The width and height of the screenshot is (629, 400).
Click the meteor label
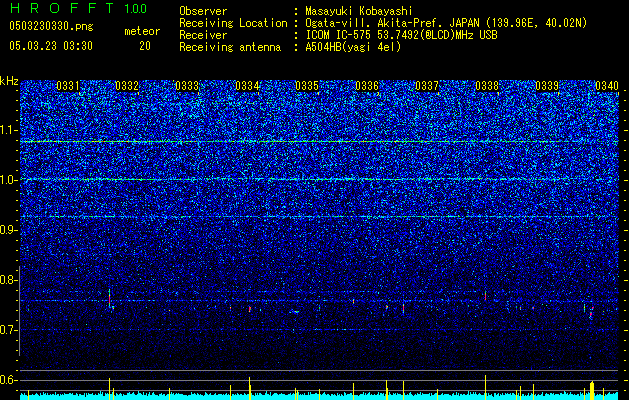click(x=142, y=31)
